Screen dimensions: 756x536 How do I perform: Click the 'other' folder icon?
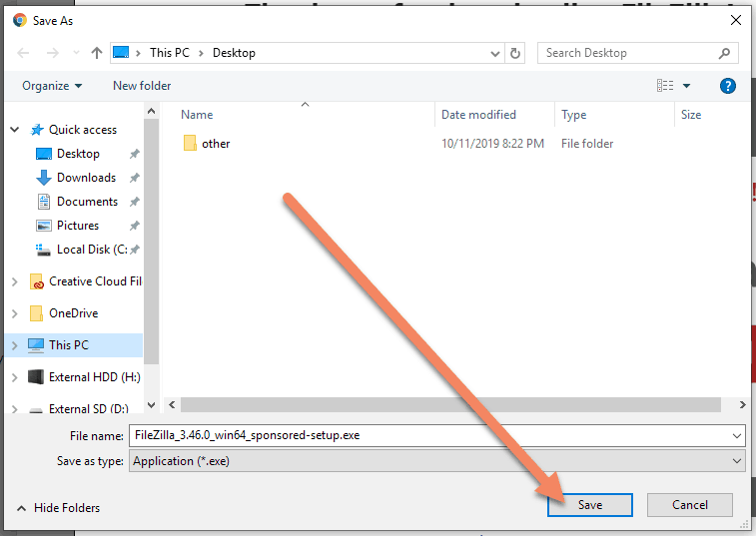(x=190, y=143)
